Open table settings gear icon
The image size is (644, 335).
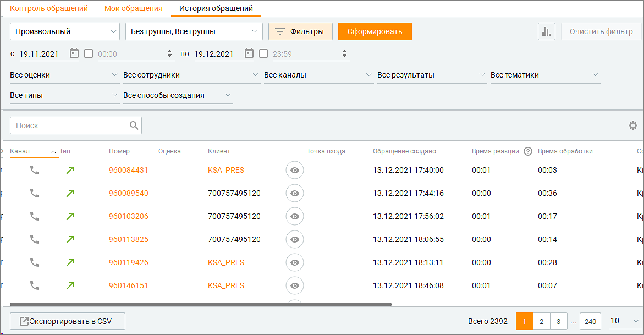click(633, 125)
